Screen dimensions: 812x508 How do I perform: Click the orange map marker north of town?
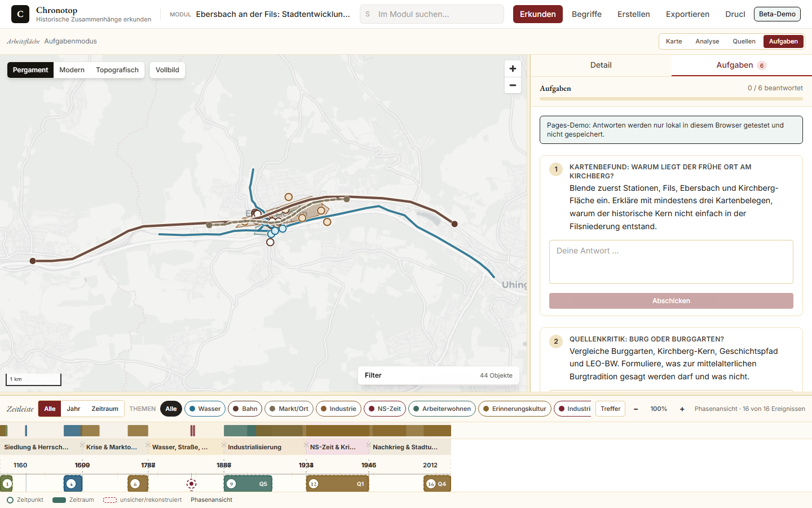289,197
